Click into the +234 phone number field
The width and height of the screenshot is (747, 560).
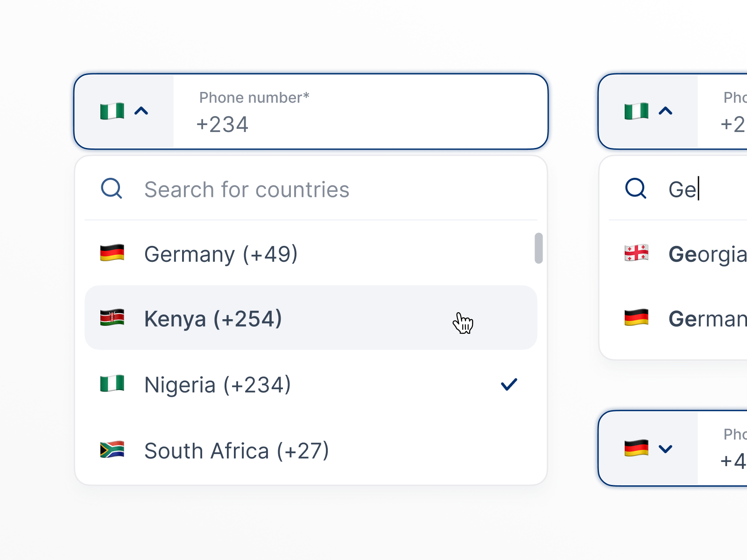click(359, 125)
